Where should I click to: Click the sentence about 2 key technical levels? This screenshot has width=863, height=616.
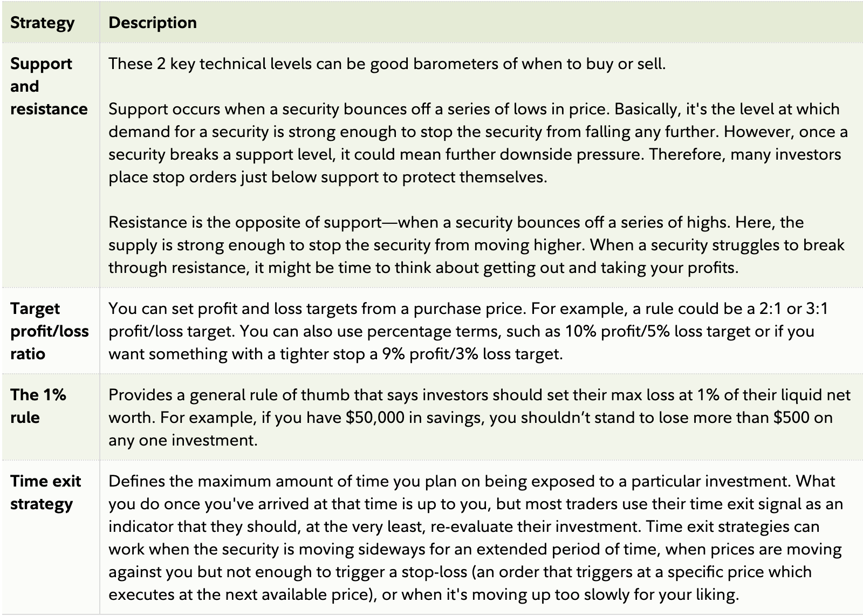(x=387, y=64)
